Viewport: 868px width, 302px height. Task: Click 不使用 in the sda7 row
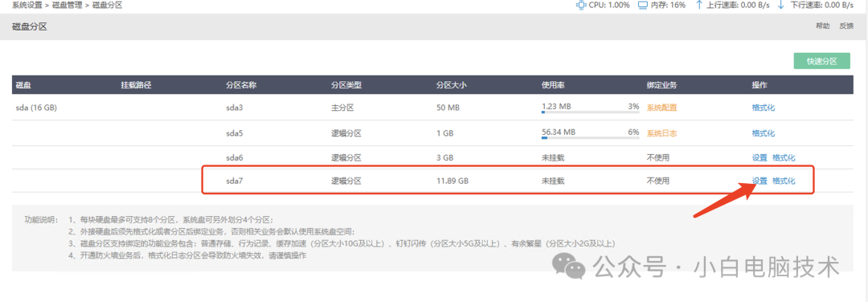pos(658,181)
